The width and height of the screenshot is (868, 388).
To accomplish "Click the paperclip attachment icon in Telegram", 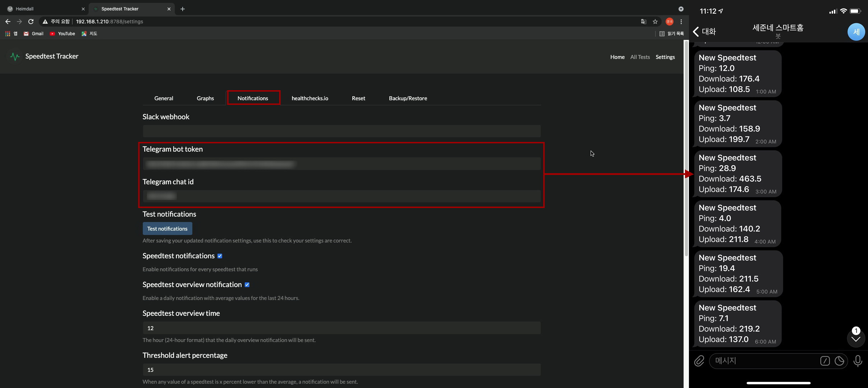I will (x=699, y=361).
